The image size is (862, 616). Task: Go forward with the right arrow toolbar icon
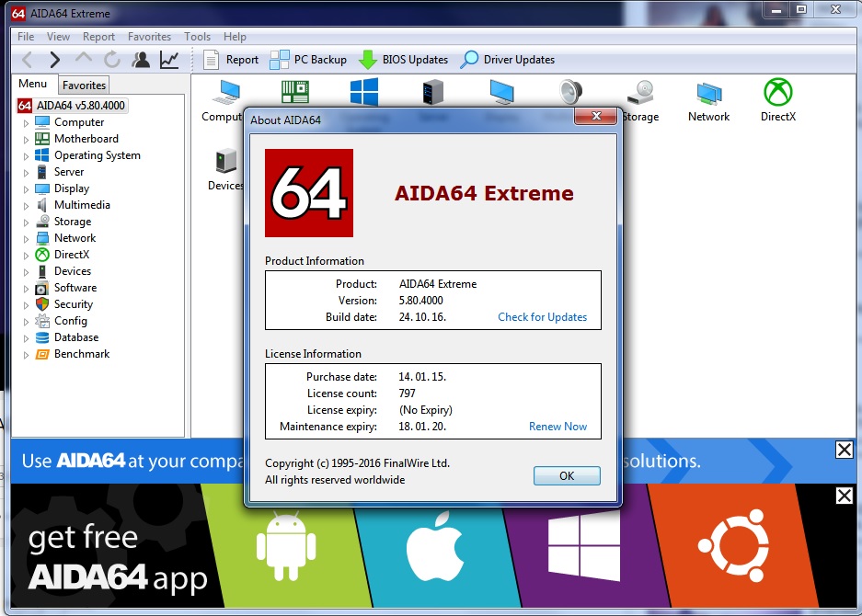[x=54, y=60]
